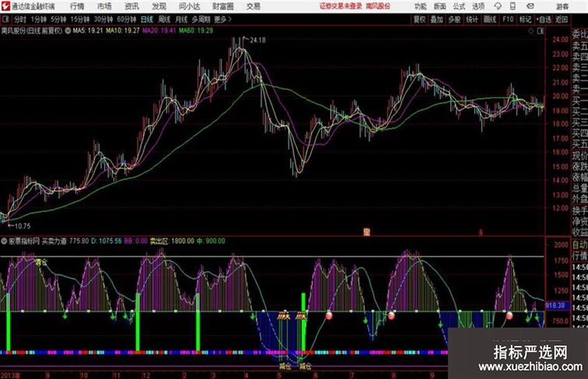Click the 游客 user label
588x379 pixels.
coord(562,6)
